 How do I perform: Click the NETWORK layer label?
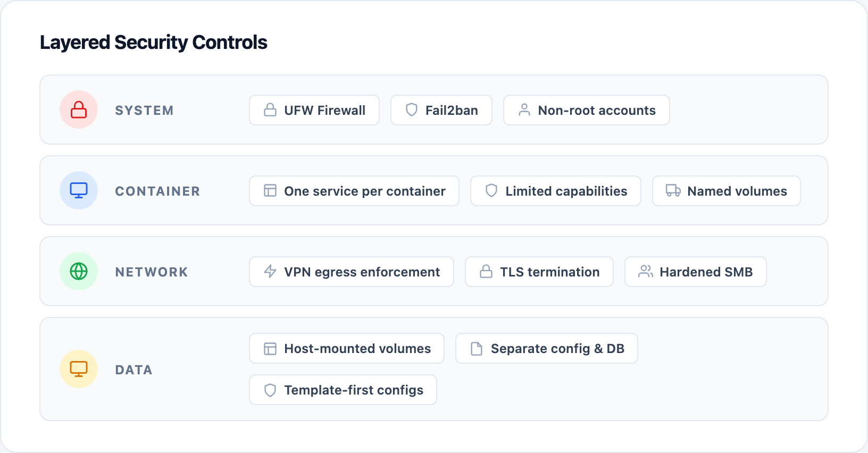(152, 272)
